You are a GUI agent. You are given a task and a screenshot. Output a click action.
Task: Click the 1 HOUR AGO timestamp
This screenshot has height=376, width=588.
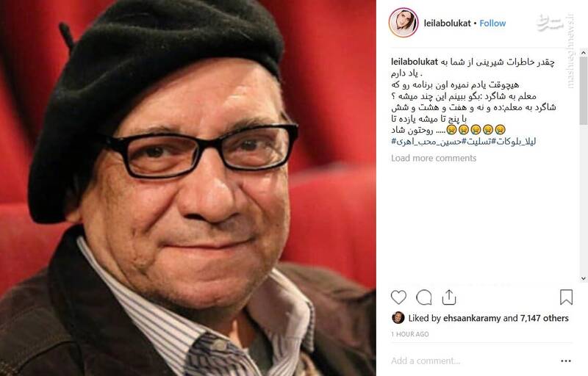pos(410,334)
